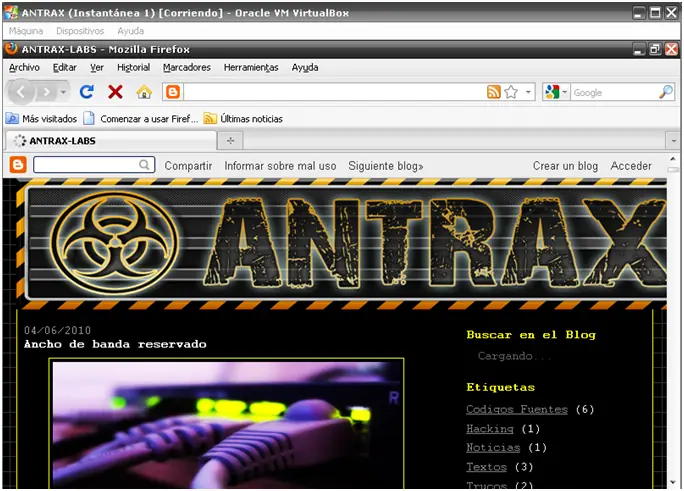Run search with the magnifying glass icon
The image size is (684, 491).
[x=666, y=92]
